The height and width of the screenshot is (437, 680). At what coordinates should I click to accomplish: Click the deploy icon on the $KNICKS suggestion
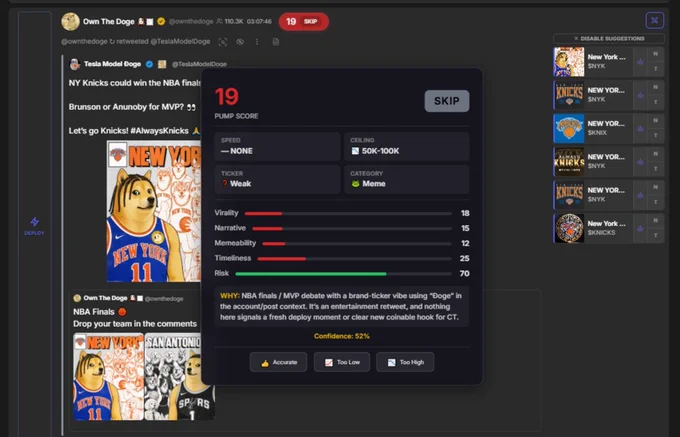(640, 228)
